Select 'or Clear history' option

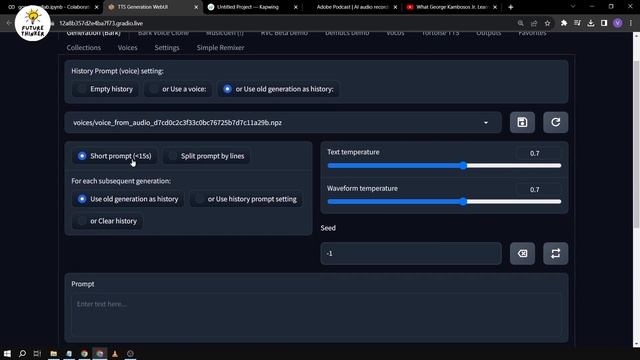point(107,221)
